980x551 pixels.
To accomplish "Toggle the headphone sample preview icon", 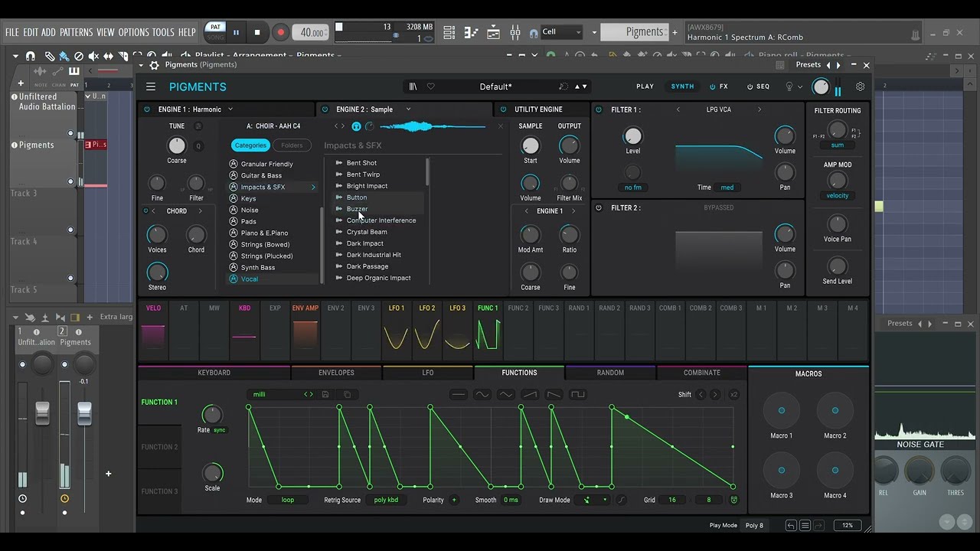I will [356, 126].
